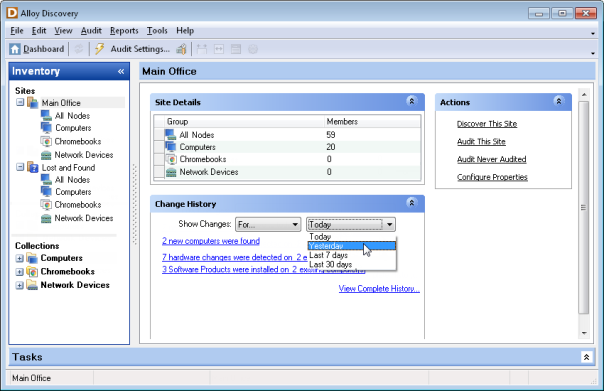Open the View menu

click(x=63, y=31)
